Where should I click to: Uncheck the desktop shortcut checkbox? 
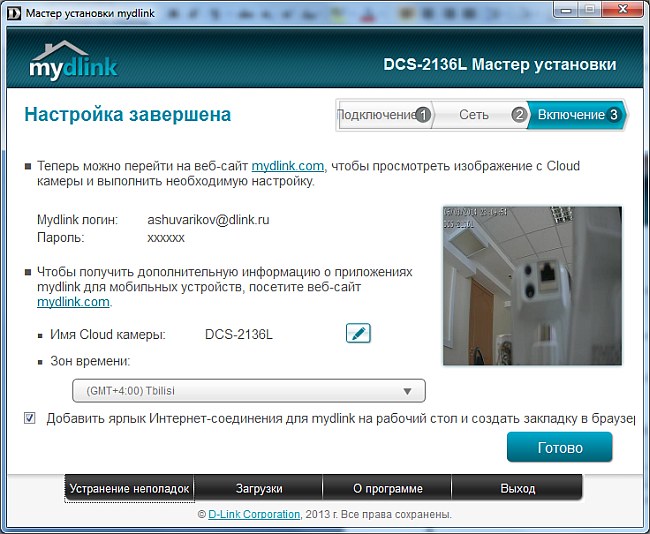30,418
